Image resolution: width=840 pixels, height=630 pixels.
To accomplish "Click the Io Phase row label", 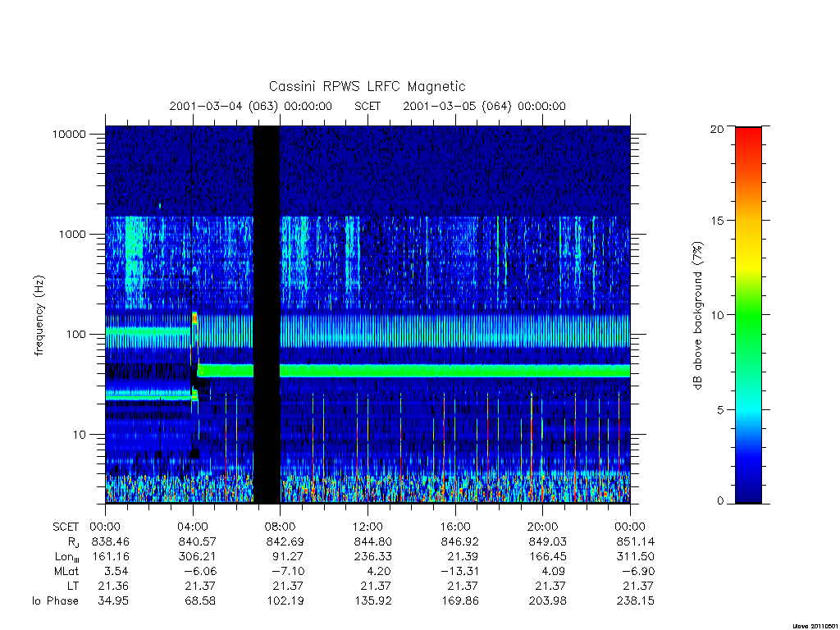I will click(x=55, y=601).
